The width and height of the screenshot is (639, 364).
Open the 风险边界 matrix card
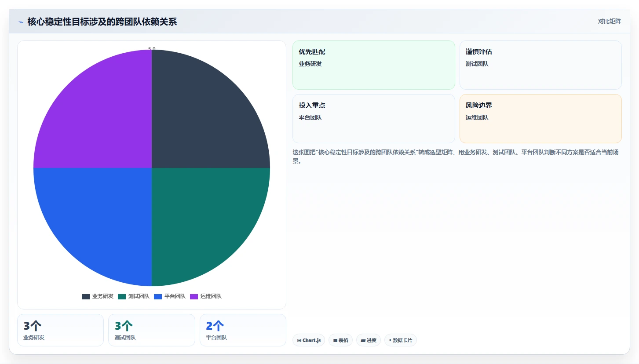click(540, 119)
